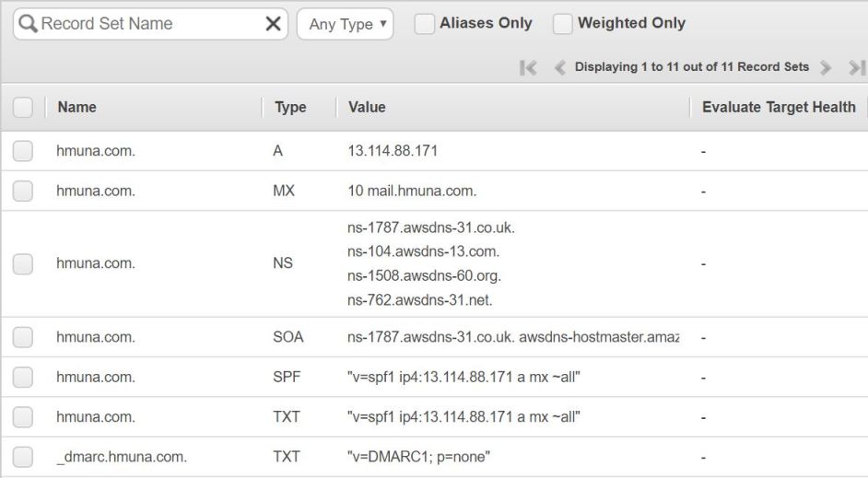Viewport: 868px width, 478px height.
Task: Sort by the Type column header
Action: 290,108
